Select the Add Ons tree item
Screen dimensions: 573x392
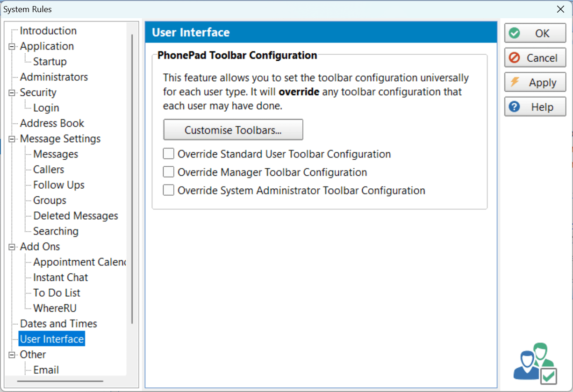40,247
